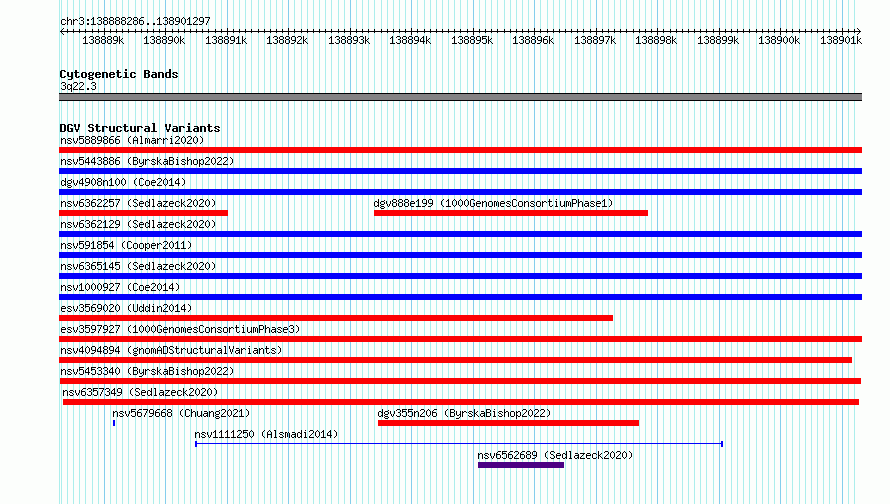The width and height of the screenshot is (890, 504).
Task: Open nsv6362129 (Sedlazeck2020) label
Action: [x=138, y=224]
